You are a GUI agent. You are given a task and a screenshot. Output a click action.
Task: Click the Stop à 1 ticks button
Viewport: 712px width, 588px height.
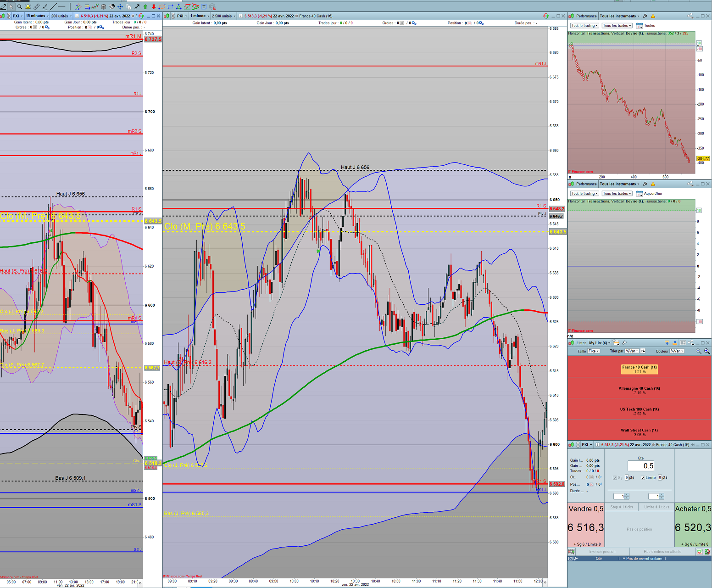pyautogui.click(x=622, y=507)
